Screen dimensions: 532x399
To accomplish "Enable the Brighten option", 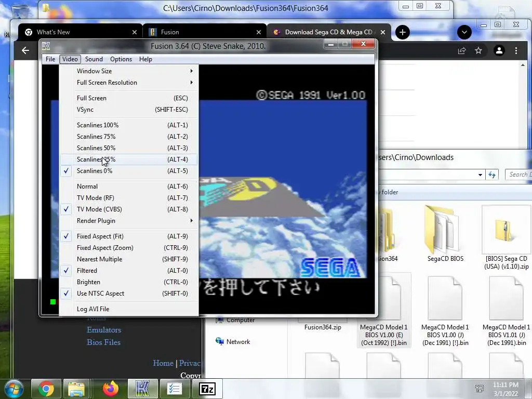I will (129, 282).
